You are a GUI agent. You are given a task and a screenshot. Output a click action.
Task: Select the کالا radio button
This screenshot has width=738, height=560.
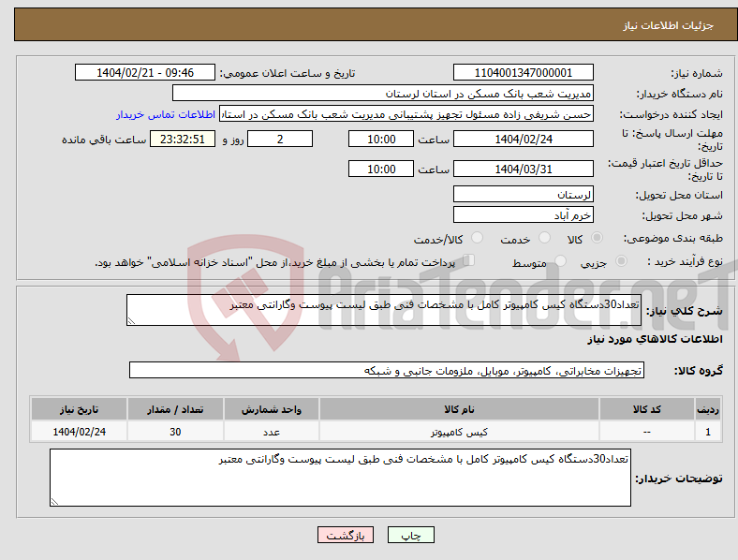597,238
